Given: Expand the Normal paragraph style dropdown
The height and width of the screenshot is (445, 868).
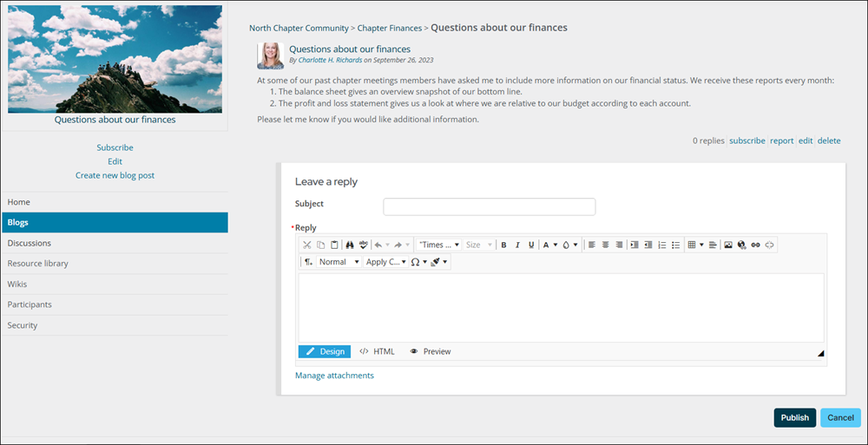Looking at the screenshot, I should click(339, 262).
